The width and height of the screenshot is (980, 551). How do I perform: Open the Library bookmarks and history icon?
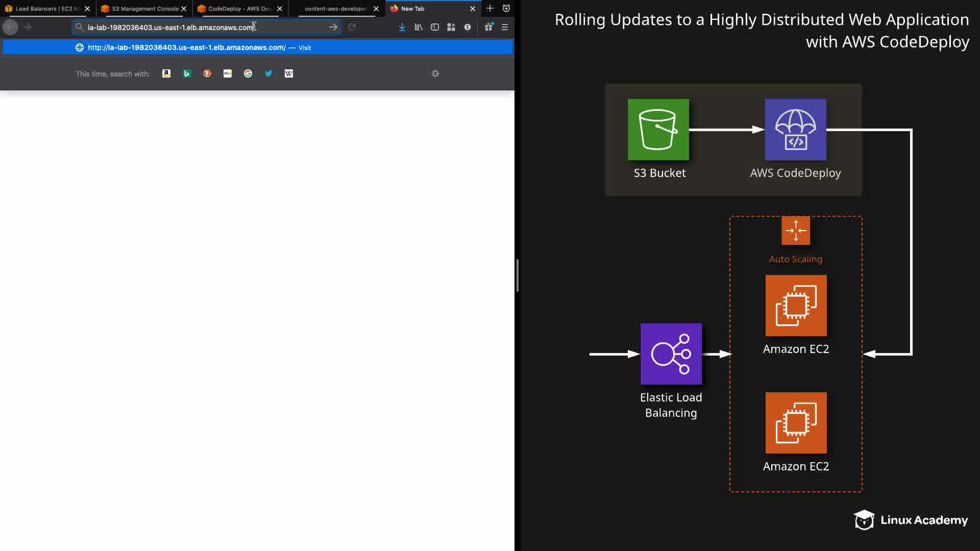[x=419, y=27]
